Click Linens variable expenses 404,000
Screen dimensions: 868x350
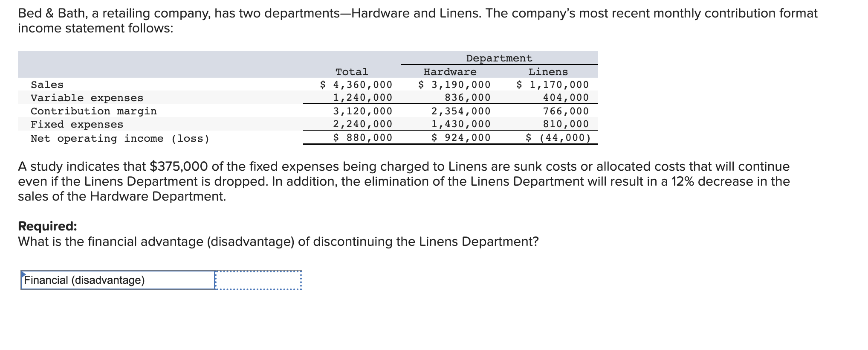pos(566,97)
